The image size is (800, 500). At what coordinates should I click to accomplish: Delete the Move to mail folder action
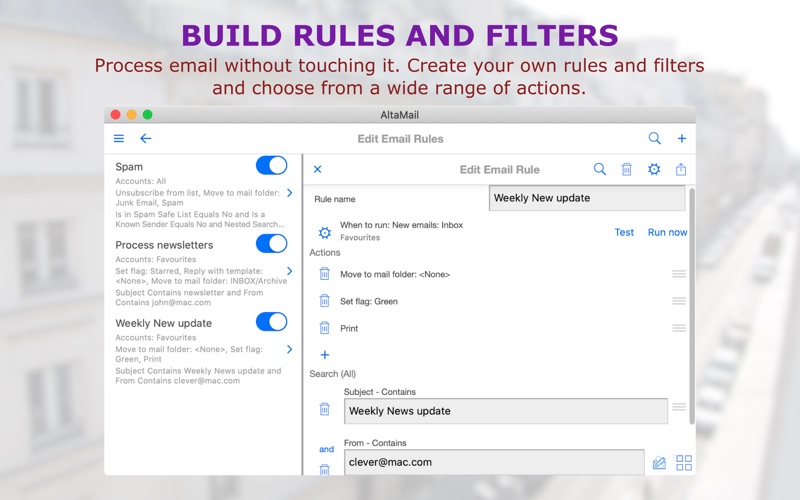[x=324, y=274]
